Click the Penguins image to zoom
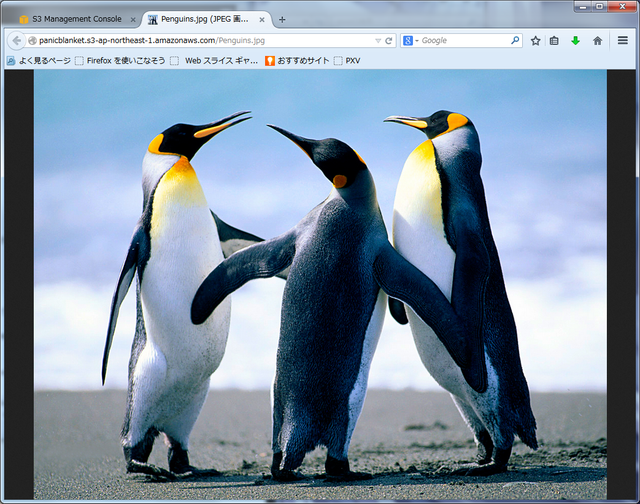The height and width of the screenshot is (504, 640). (x=320, y=284)
